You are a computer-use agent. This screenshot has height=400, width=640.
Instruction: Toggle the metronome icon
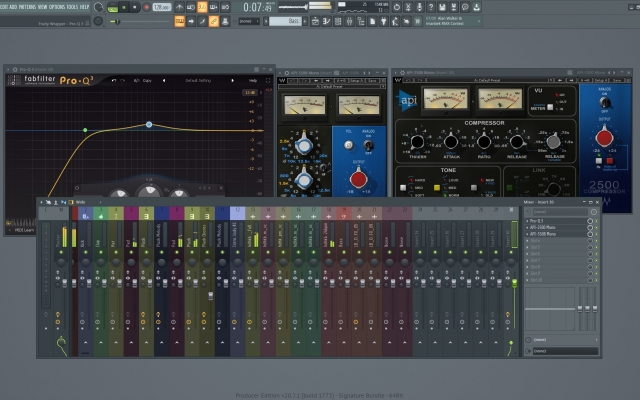(180, 7)
